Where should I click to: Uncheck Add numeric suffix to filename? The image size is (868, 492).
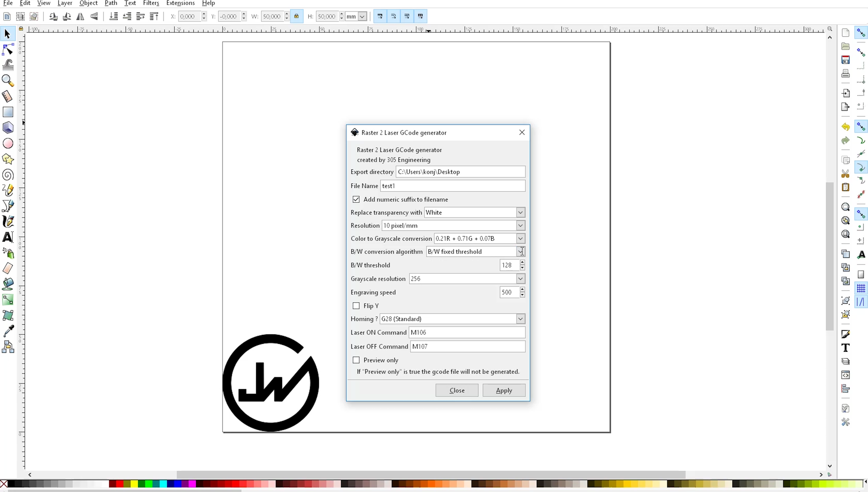click(356, 200)
